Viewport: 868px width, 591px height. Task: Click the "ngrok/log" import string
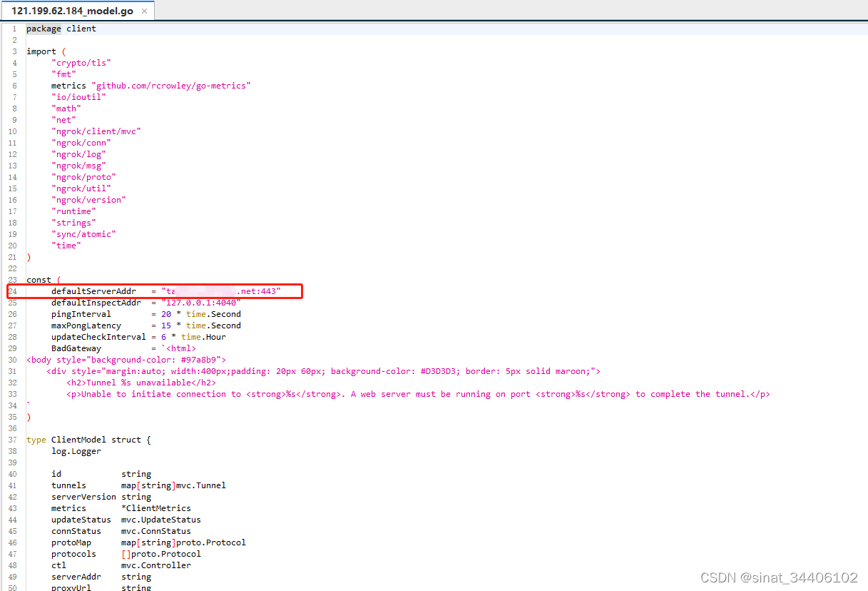78,154
